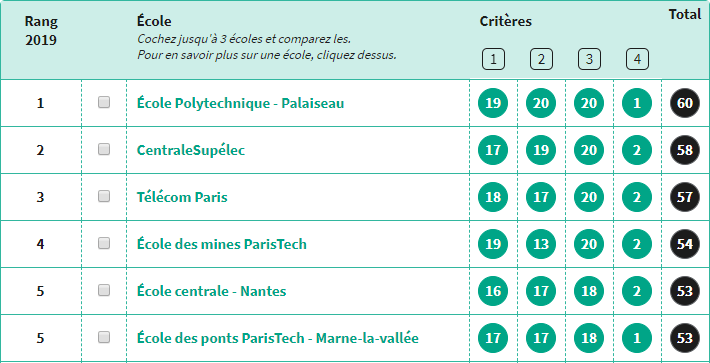Click Télécom Paris's total score 57 badge
The image size is (710, 363).
coord(685,197)
